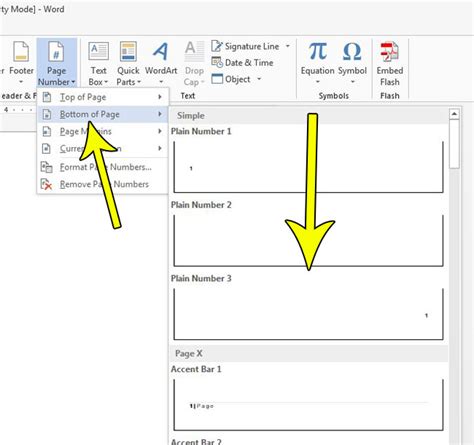Click the Embed Flash icon
The image size is (474, 445).
point(389,51)
